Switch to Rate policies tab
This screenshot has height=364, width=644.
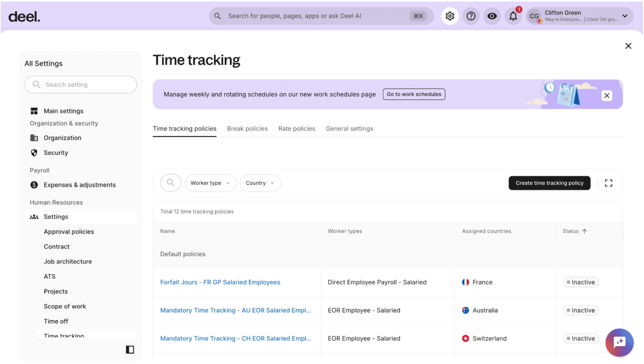point(297,129)
